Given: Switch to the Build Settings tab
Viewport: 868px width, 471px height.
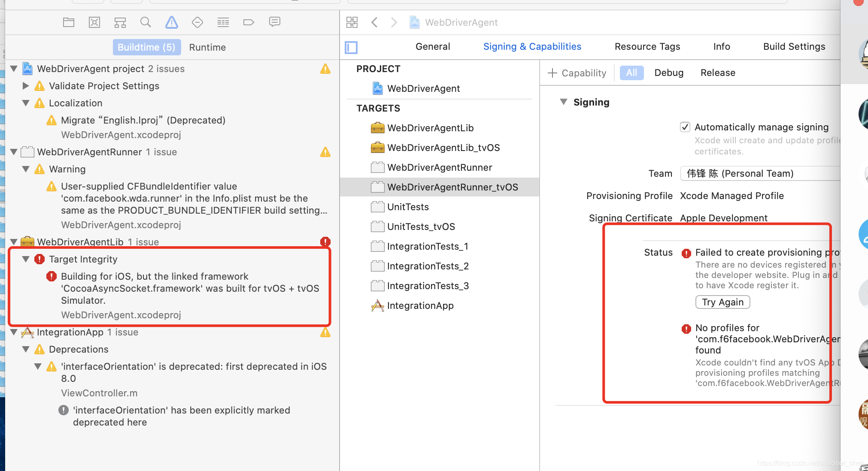Looking at the screenshot, I should click(x=794, y=46).
